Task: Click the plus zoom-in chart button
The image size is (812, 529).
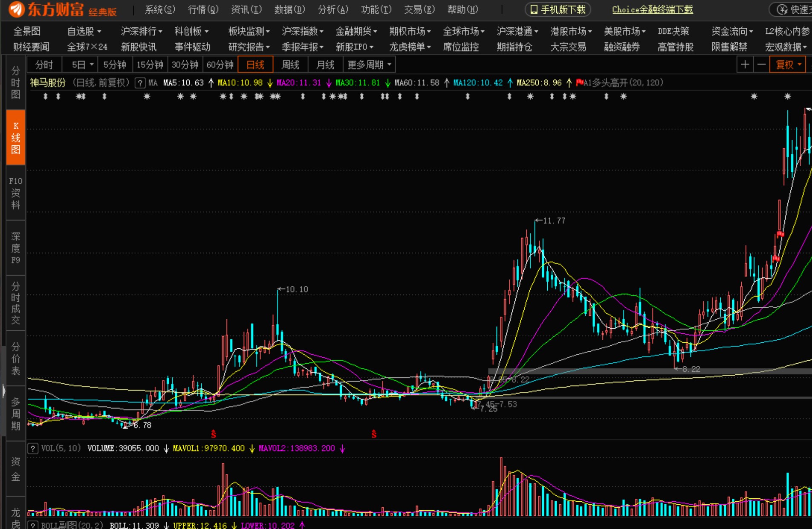Action: pos(745,65)
